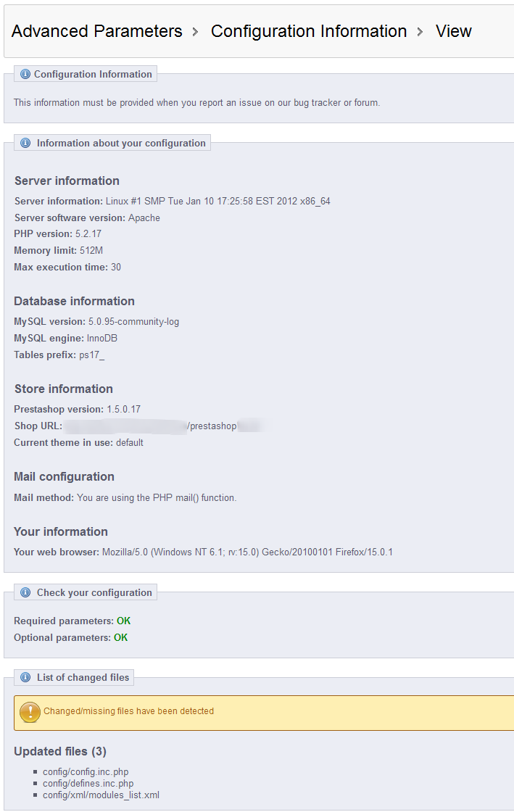Viewport: 514px width, 812px height.
Task: Click the yellow warning icon in the alert
Action: click(x=30, y=712)
